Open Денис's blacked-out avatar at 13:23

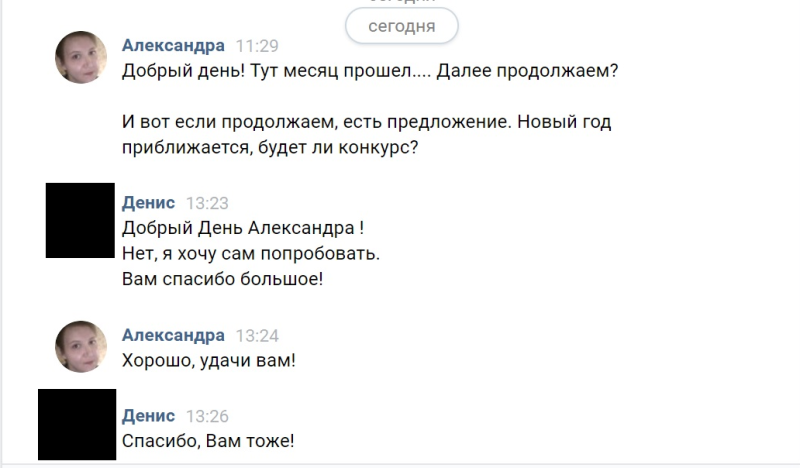coord(80,220)
